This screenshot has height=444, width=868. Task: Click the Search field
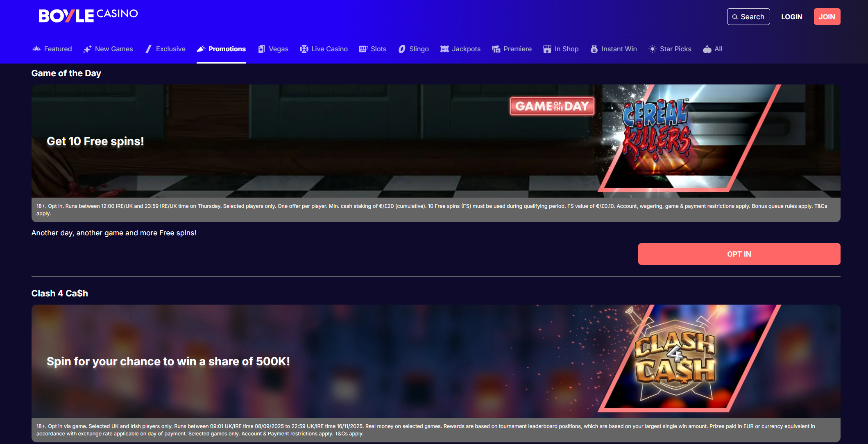click(x=748, y=17)
